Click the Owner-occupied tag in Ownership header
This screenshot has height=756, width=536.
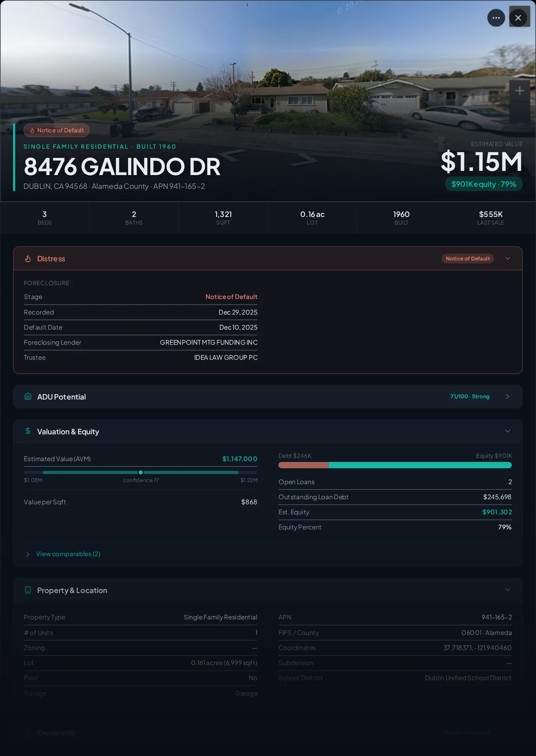point(467,732)
